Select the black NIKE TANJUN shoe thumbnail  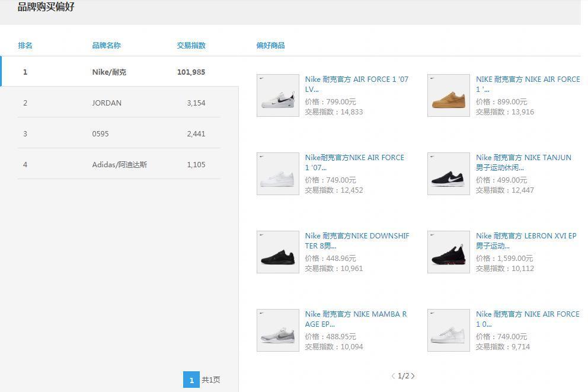448,174
